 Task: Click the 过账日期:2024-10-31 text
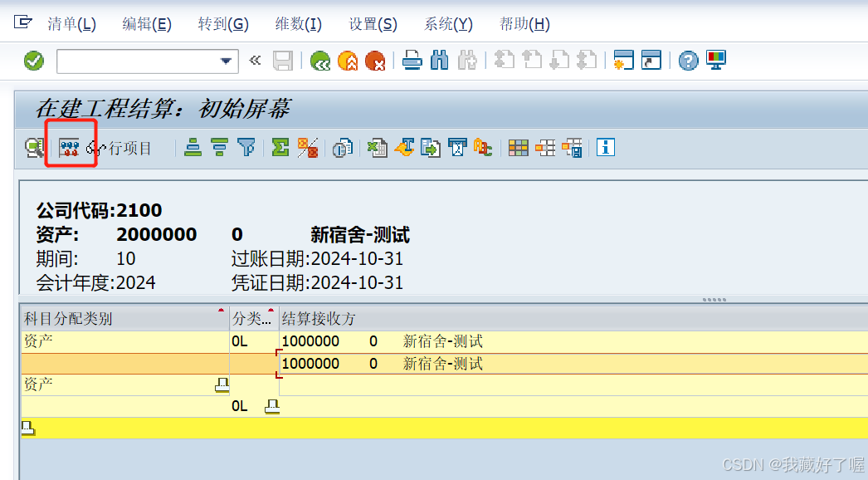(x=317, y=259)
